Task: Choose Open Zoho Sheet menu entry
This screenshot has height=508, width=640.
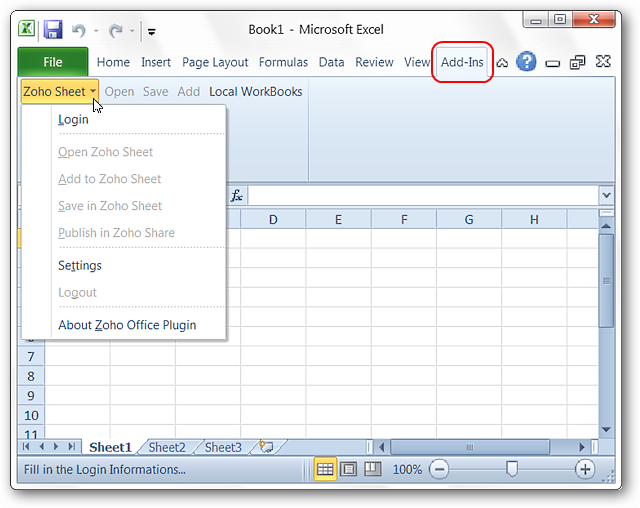Action: point(138,152)
